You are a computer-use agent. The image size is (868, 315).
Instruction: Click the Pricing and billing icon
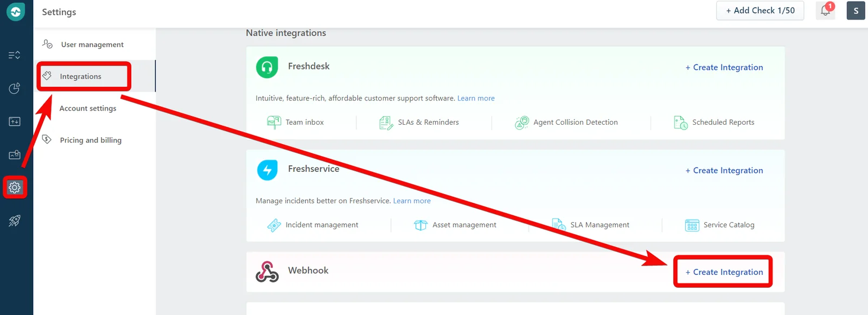[47, 139]
